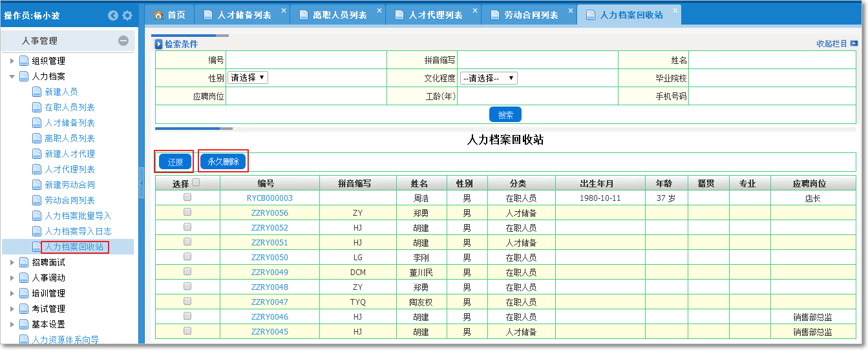Open the 性别 dropdown
Viewport: 868px width, 350px height.
tap(248, 77)
